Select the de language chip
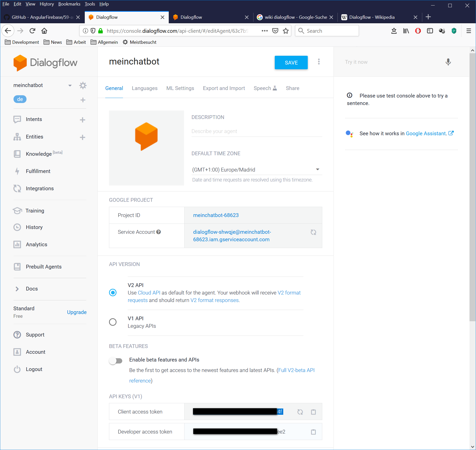The image size is (476, 450). (x=20, y=99)
